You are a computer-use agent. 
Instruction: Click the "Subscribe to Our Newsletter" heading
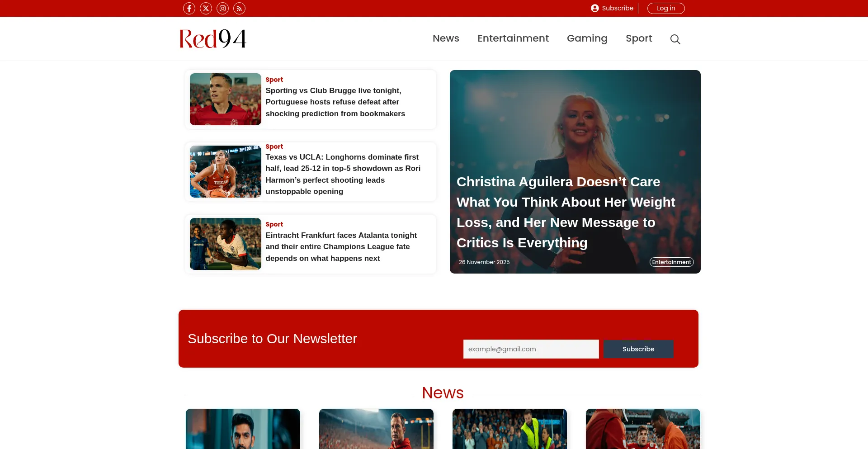(272, 339)
